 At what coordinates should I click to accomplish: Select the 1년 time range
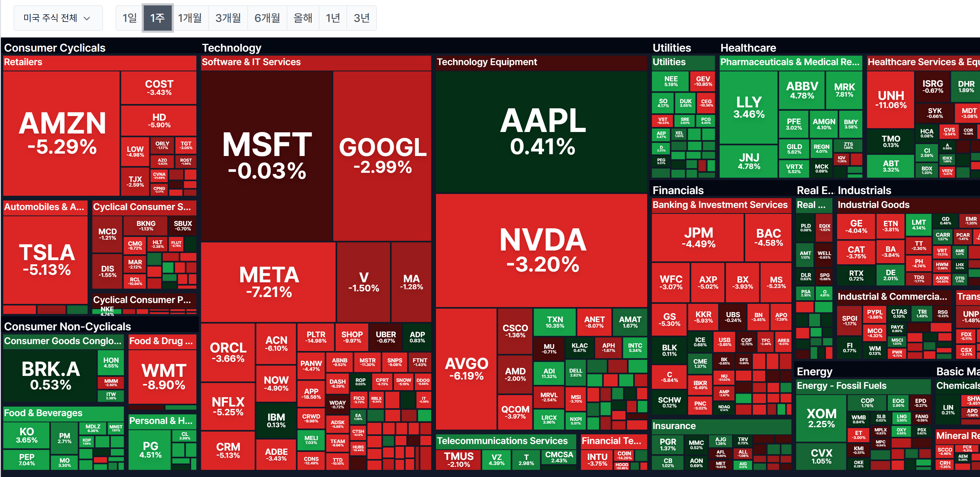332,18
